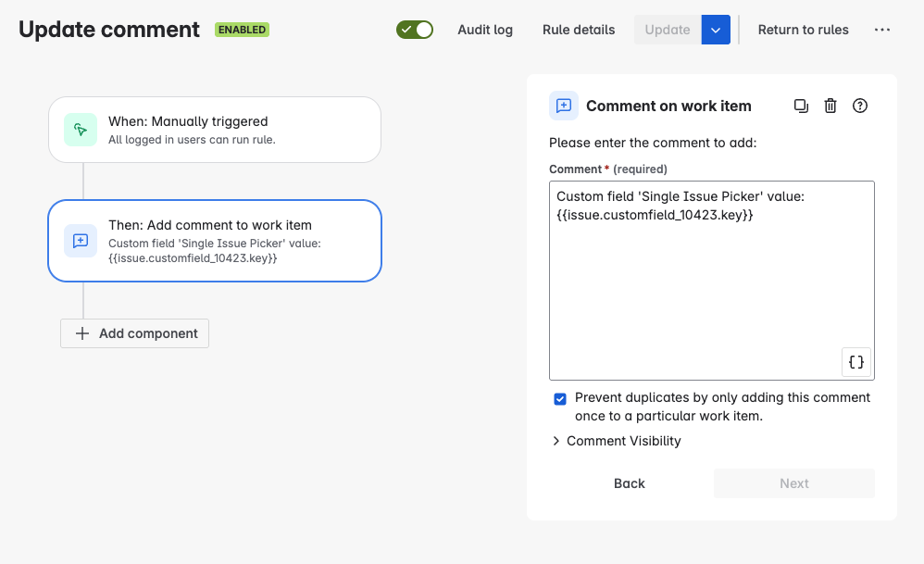This screenshot has width=924, height=564.
Task: Uncheck the Prevent duplicates checkbox
Action: 560,399
